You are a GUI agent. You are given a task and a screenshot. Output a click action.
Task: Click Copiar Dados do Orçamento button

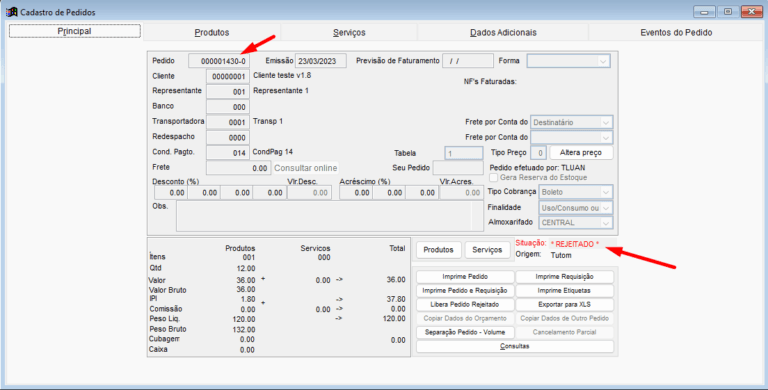465,318
